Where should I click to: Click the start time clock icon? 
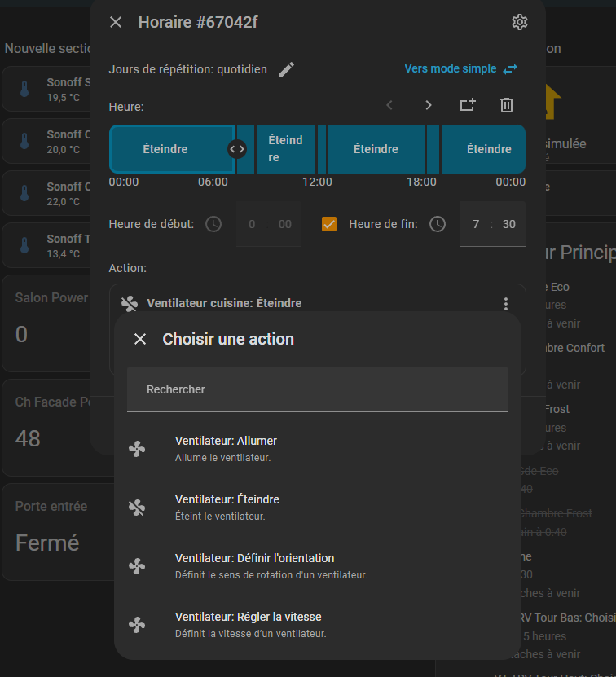pos(213,224)
